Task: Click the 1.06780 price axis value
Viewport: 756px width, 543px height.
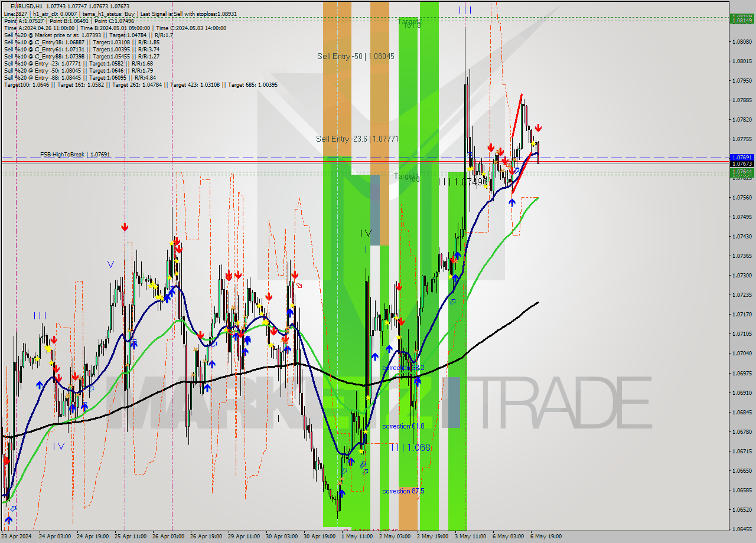Action: [x=742, y=431]
